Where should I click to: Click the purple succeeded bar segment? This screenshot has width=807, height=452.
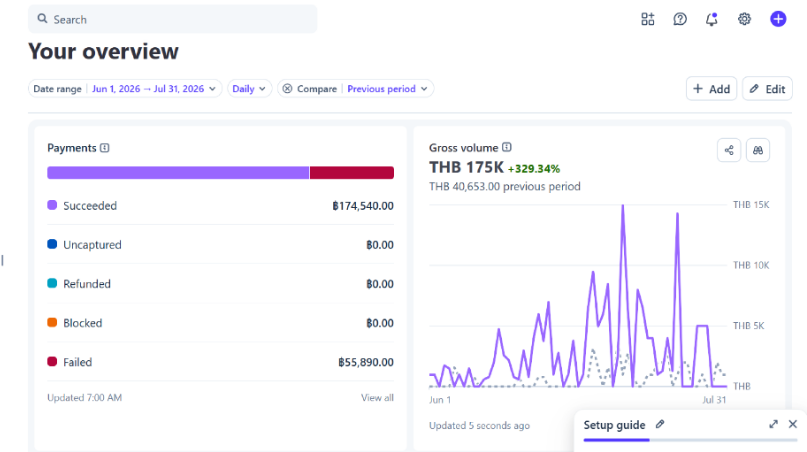(178, 172)
